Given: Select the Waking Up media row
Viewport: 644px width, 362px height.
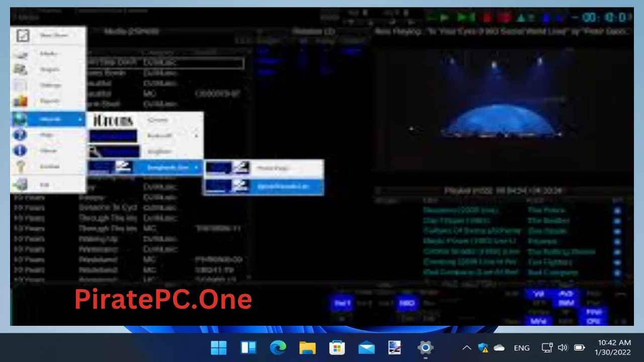Looking at the screenshot, I should coord(128,239).
